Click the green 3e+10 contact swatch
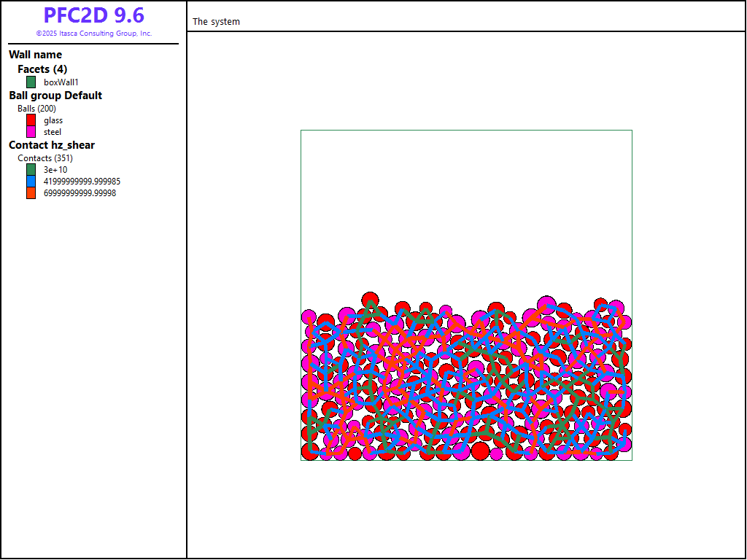This screenshot has height=560, width=747. (x=31, y=170)
